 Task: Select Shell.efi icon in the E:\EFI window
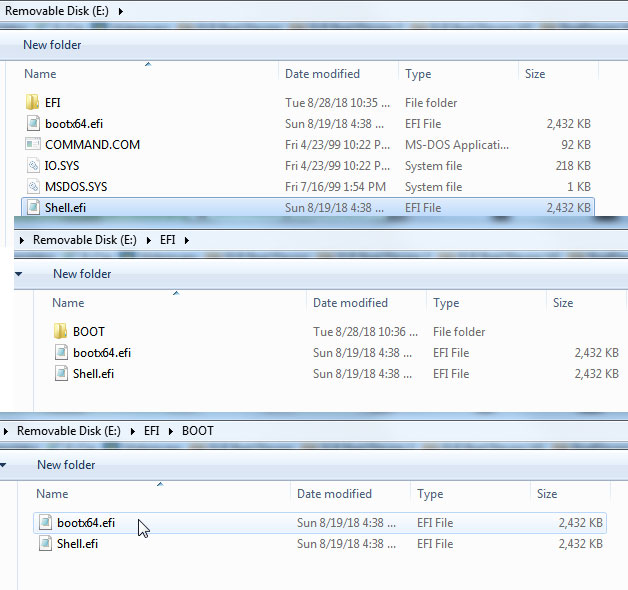click(61, 374)
